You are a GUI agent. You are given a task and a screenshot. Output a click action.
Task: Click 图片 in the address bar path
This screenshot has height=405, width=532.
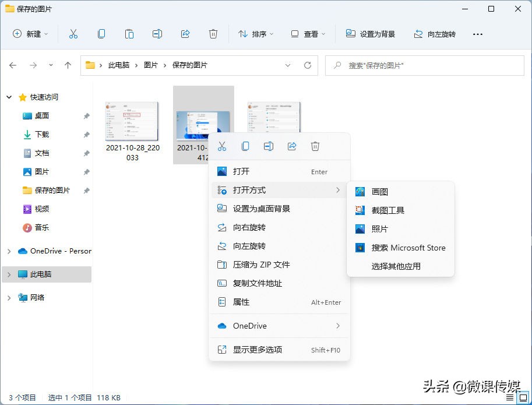151,65
